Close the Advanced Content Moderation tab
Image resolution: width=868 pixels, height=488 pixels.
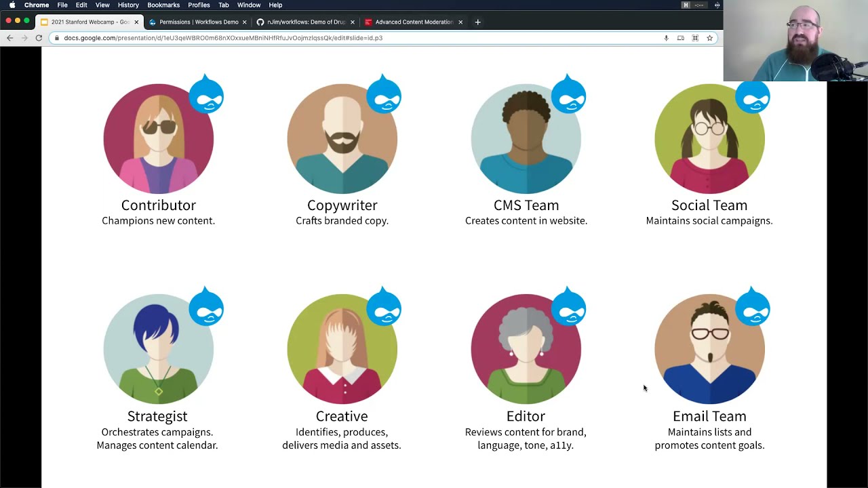click(460, 22)
